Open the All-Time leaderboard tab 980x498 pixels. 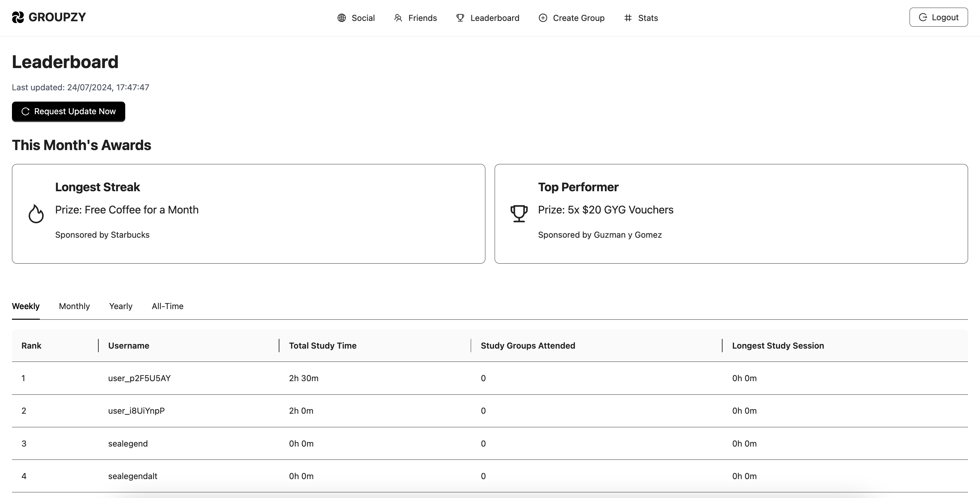click(x=167, y=306)
